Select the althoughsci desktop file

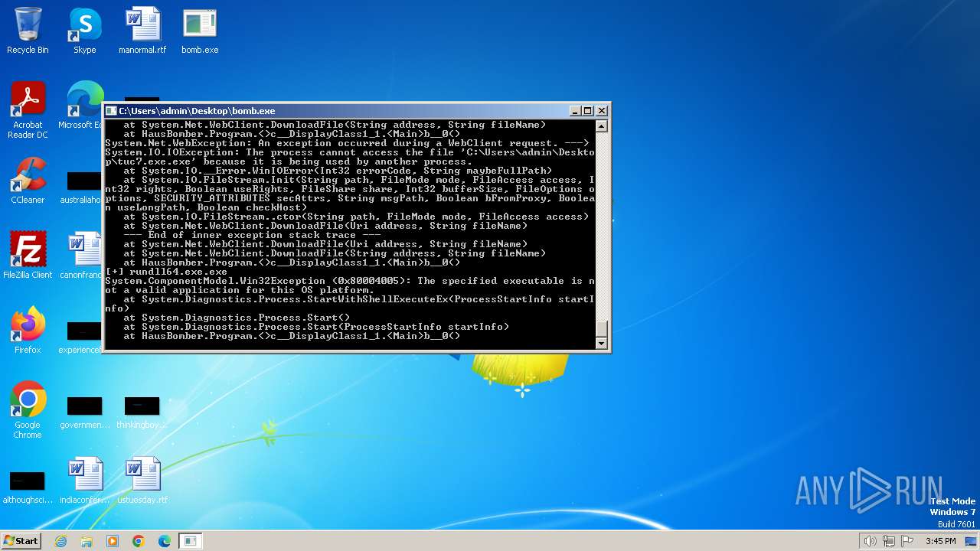pos(28,487)
